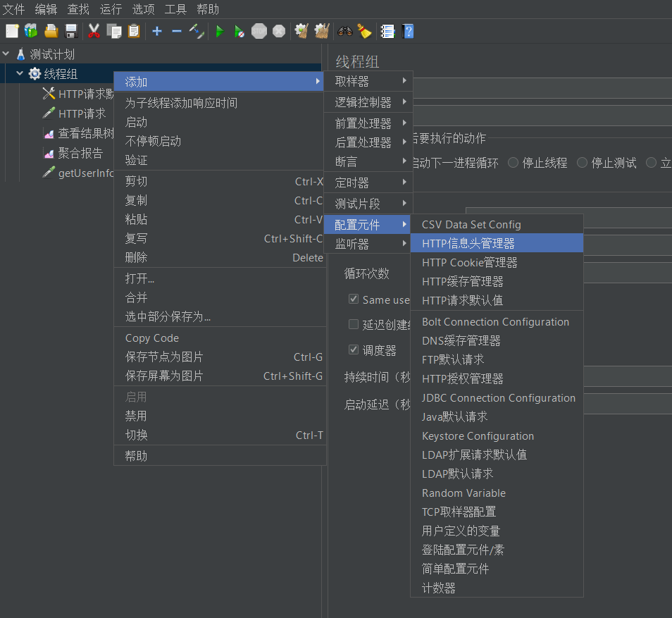Select the 停止测试 radio button

(582, 163)
